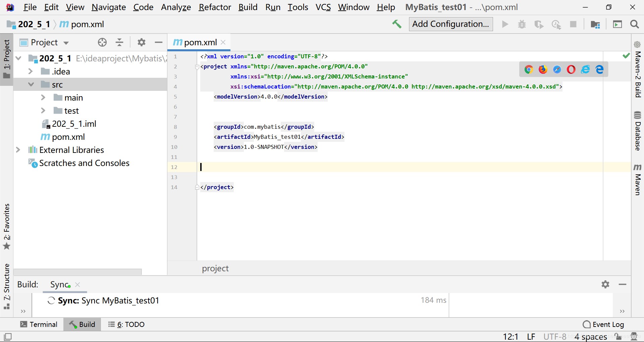Open the Navigate menu

click(x=109, y=7)
